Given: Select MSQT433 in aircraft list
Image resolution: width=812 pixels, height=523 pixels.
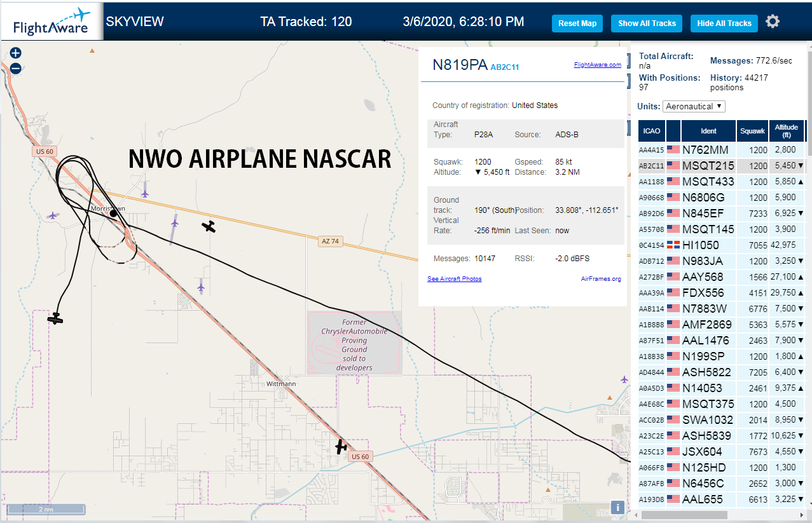Looking at the screenshot, I should (722, 182).
